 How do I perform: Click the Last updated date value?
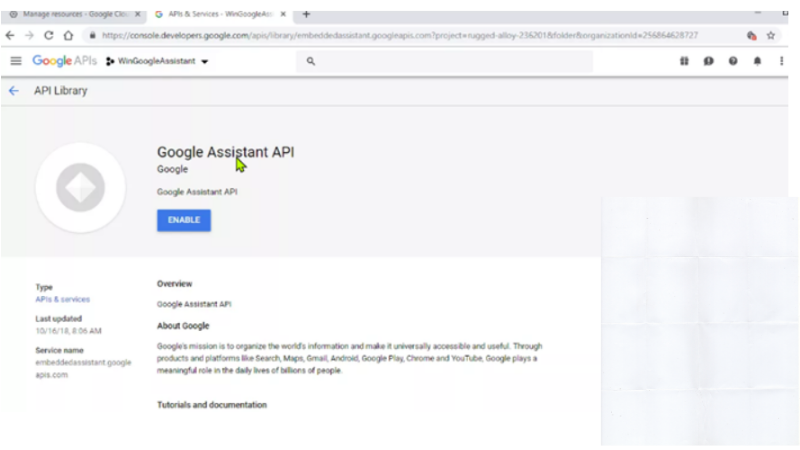pyautogui.click(x=68, y=331)
